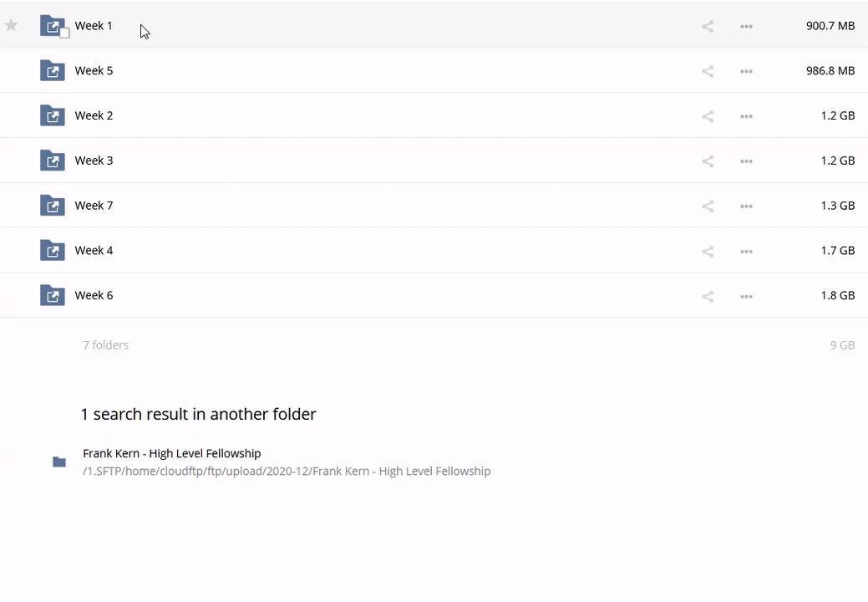Open the Week 7 folder name link
Screen dimensions: 868x602
coord(94,206)
